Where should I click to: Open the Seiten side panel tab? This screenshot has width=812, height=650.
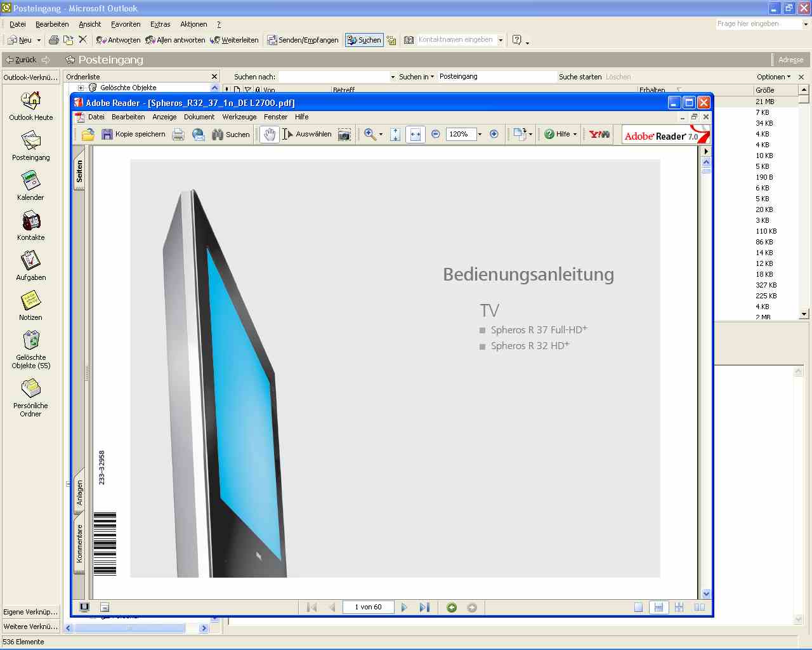(x=79, y=171)
